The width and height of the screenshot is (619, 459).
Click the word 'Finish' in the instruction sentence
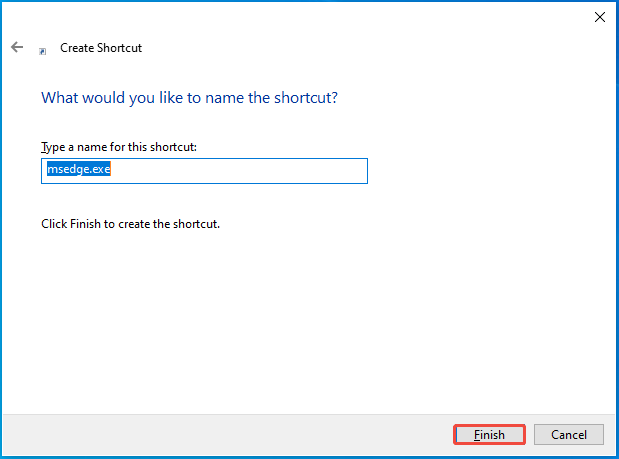pos(85,224)
